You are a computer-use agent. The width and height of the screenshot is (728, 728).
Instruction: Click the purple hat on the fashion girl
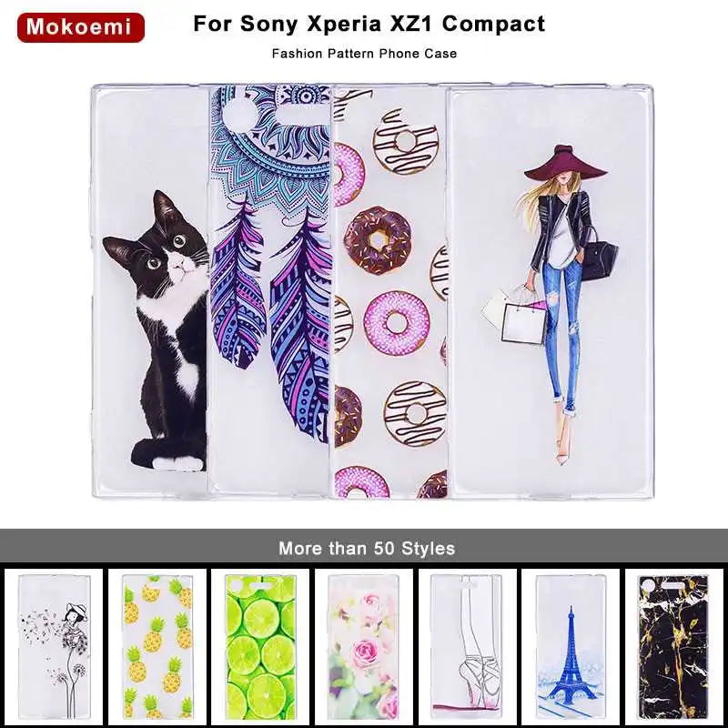point(566,163)
